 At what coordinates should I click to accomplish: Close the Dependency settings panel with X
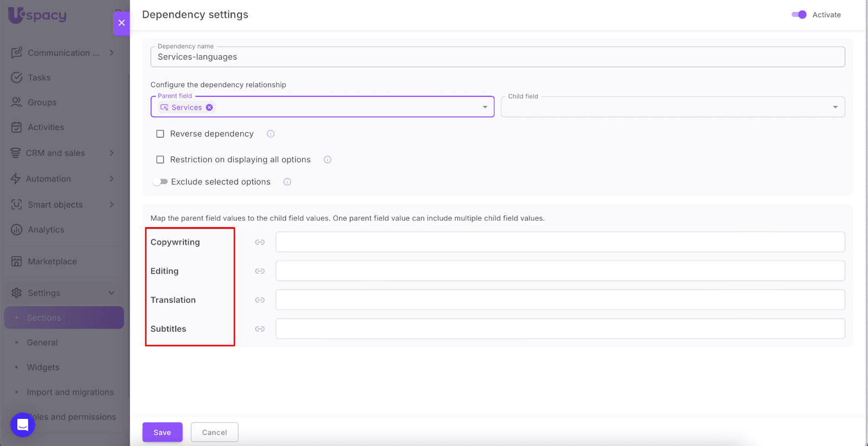click(x=122, y=23)
